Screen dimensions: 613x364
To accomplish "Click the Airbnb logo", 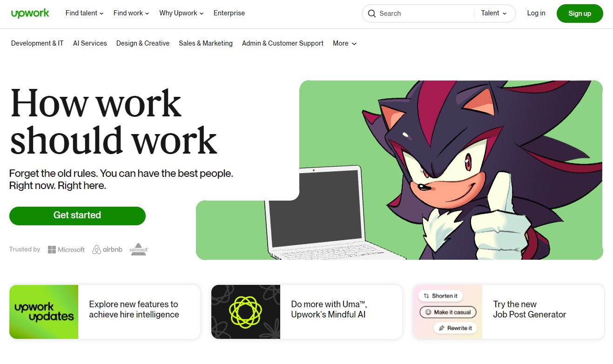I will pyautogui.click(x=108, y=249).
